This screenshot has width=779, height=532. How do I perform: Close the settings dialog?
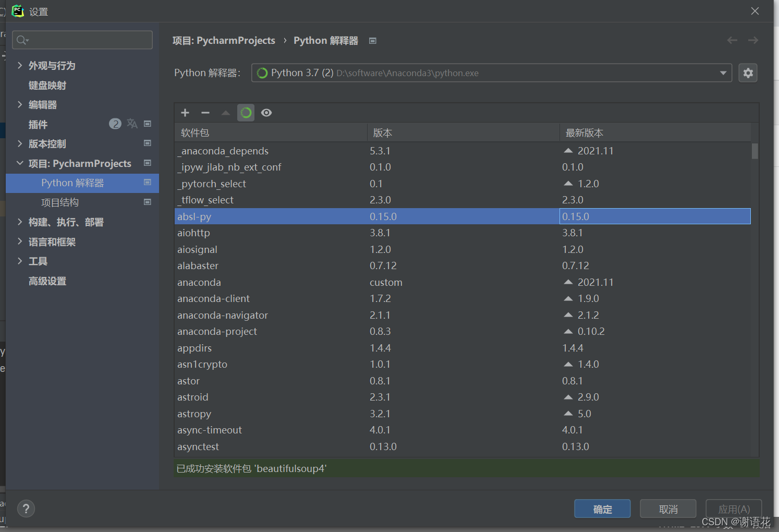pyautogui.click(x=755, y=11)
